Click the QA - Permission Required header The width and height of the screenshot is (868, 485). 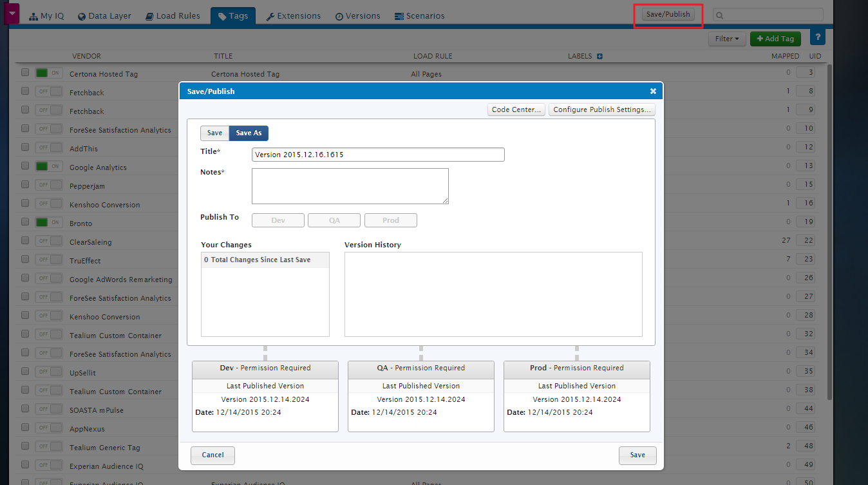coord(421,368)
